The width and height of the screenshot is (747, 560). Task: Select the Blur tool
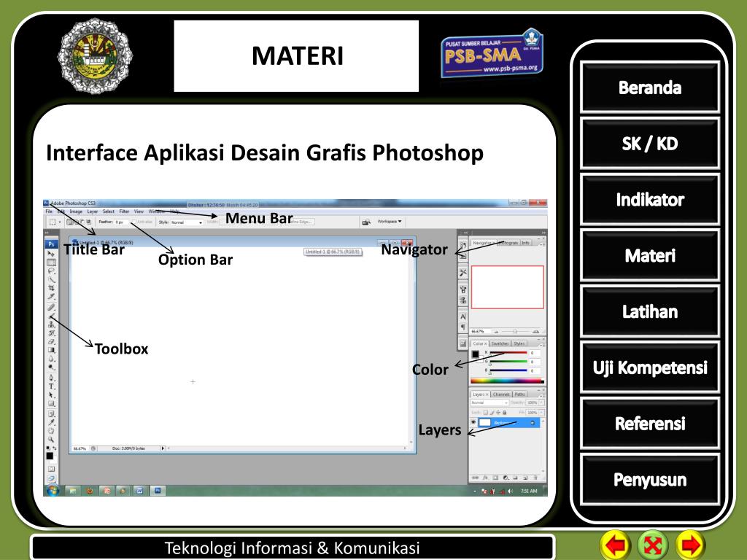(51, 359)
